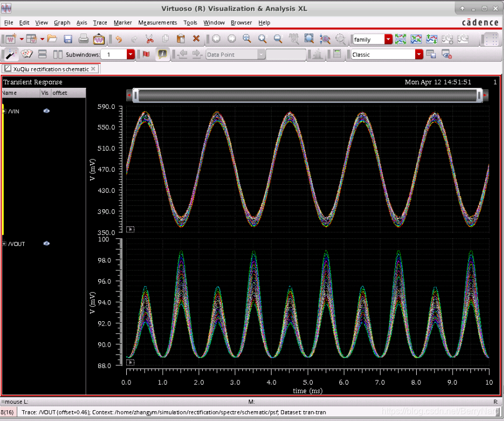The width and height of the screenshot is (504, 421).
Task: Open the Marker menu
Action: [122, 23]
